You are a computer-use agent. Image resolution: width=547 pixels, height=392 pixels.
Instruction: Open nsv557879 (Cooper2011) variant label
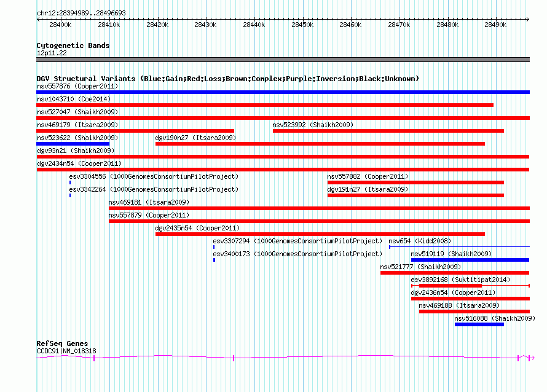149,215
